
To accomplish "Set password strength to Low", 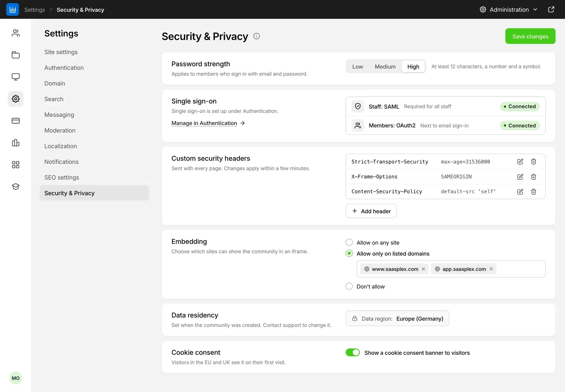I will pos(358,66).
